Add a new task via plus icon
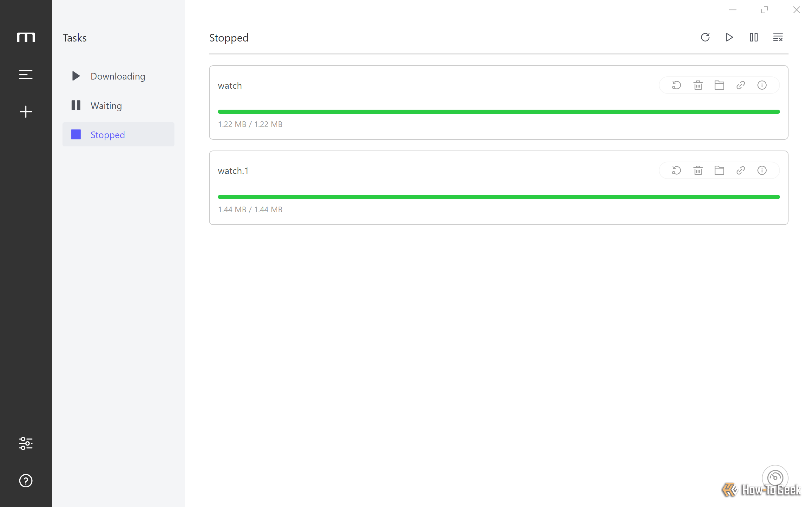The height and width of the screenshot is (507, 812). tap(26, 112)
